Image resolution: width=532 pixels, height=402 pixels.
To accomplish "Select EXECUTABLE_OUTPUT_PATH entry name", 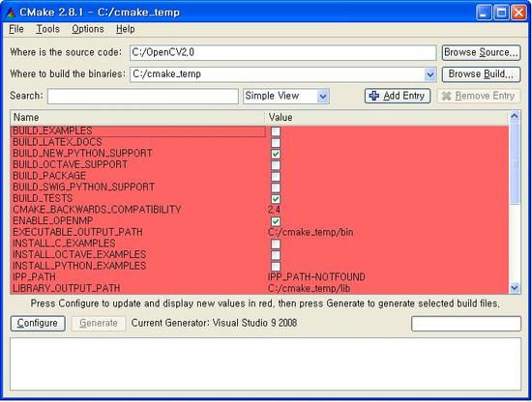I will (77, 232).
